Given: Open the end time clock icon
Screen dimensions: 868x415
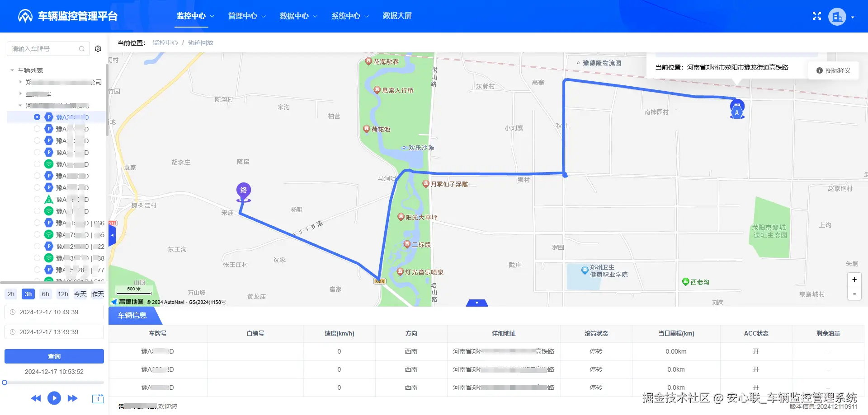Looking at the screenshot, I should tap(13, 332).
